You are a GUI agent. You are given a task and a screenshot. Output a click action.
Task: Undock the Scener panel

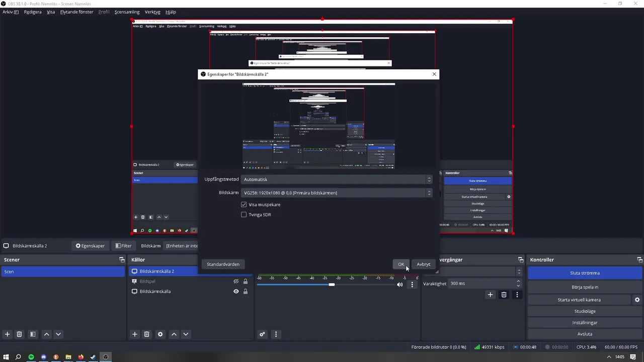pyautogui.click(x=122, y=260)
